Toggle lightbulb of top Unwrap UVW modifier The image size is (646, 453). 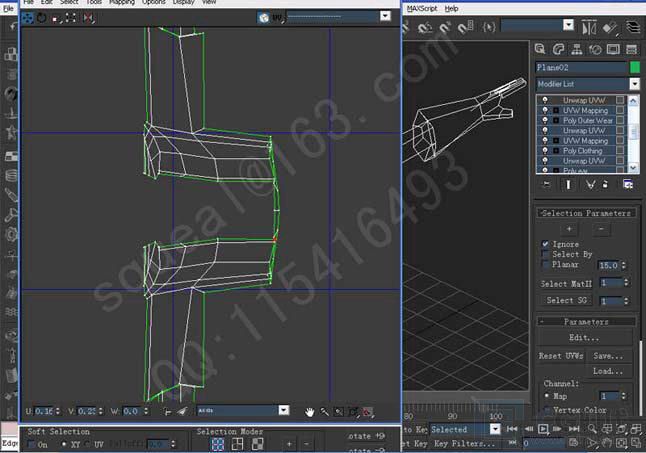(x=545, y=100)
